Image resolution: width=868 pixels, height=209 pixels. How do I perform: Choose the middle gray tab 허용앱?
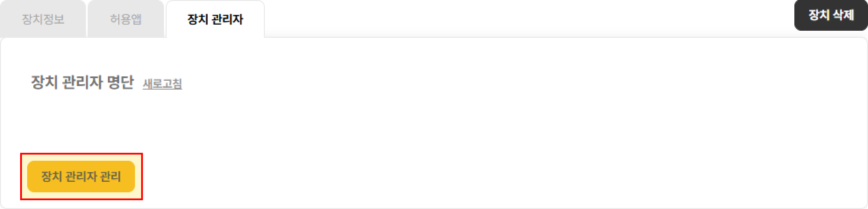(x=126, y=19)
